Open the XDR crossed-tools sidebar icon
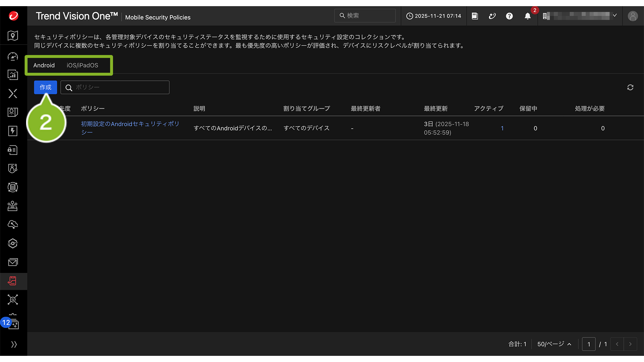Image resolution: width=644 pixels, height=362 pixels. coord(13,93)
